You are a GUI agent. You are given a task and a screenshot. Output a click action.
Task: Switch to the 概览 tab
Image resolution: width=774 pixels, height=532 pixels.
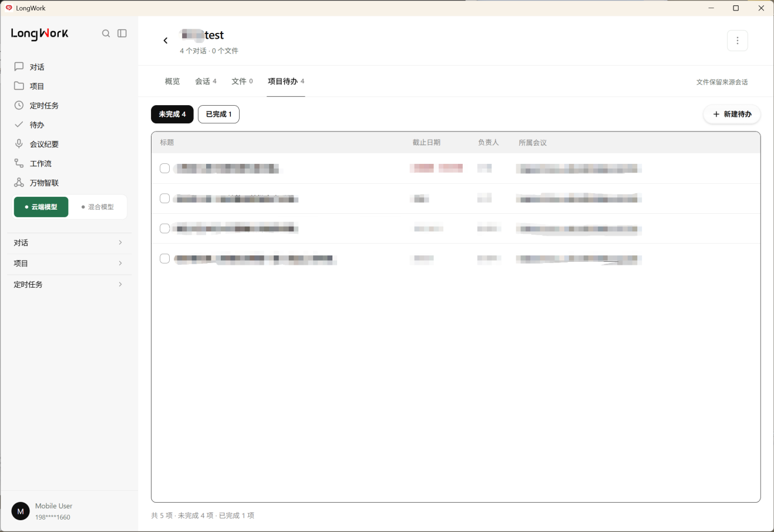(x=172, y=81)
